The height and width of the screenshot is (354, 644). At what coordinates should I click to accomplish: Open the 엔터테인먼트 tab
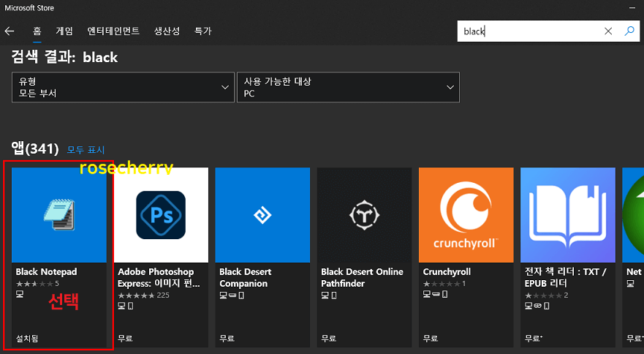(x=113, y=31)
